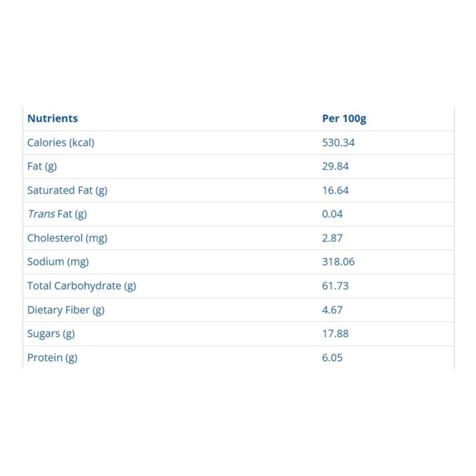Click the 61.73 carbohydrate value

click(x=335, y=286)
